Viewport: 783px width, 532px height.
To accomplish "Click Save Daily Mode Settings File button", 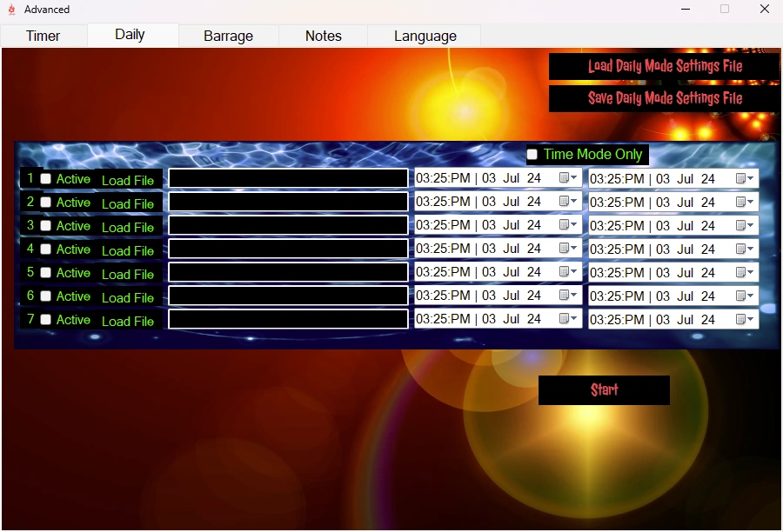I will click(x=664, y=98).
